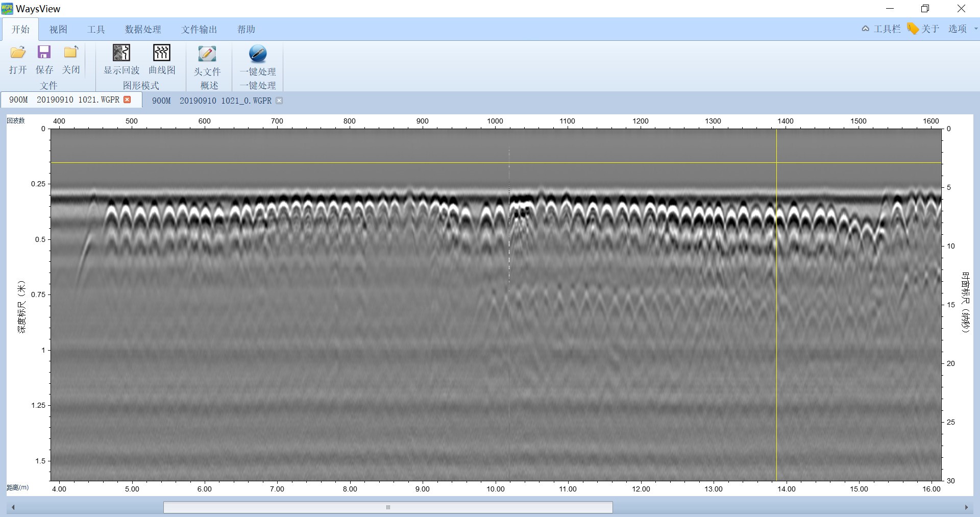Activate the 900M 20190910 1021.WGPR document tab
The image size is (980, 517).
tap(64, 100)
